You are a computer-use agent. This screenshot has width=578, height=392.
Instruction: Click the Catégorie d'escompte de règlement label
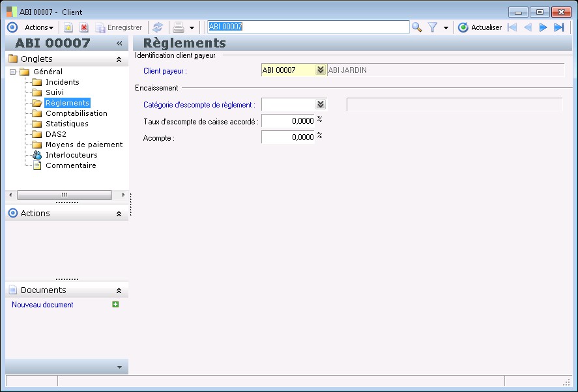coord(199,105)
